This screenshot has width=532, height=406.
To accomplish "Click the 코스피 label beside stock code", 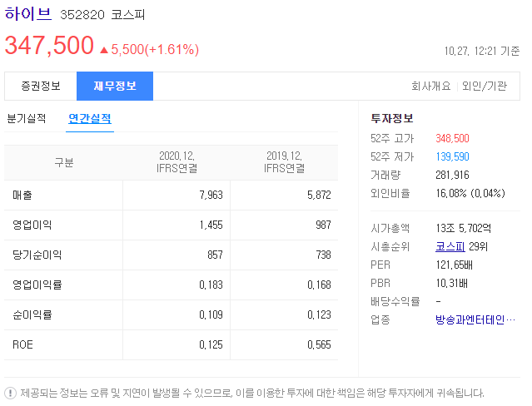I will [x=128, y=15].
